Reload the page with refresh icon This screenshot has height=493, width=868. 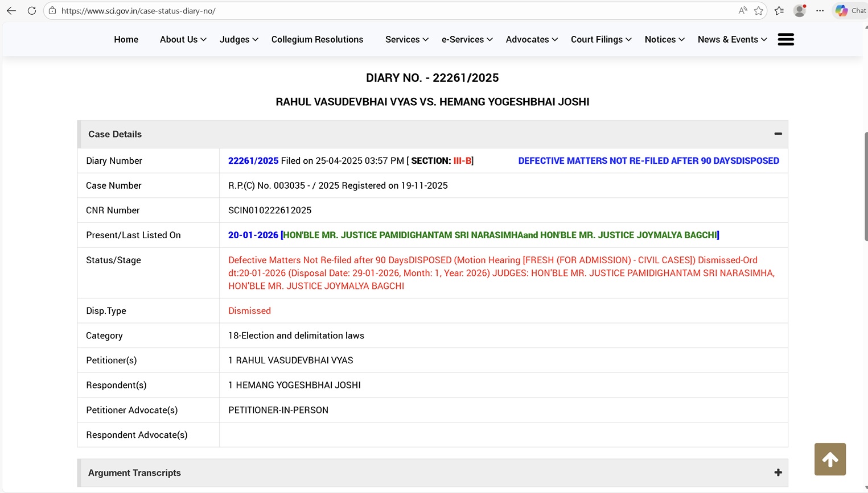[x=32, y=11]
